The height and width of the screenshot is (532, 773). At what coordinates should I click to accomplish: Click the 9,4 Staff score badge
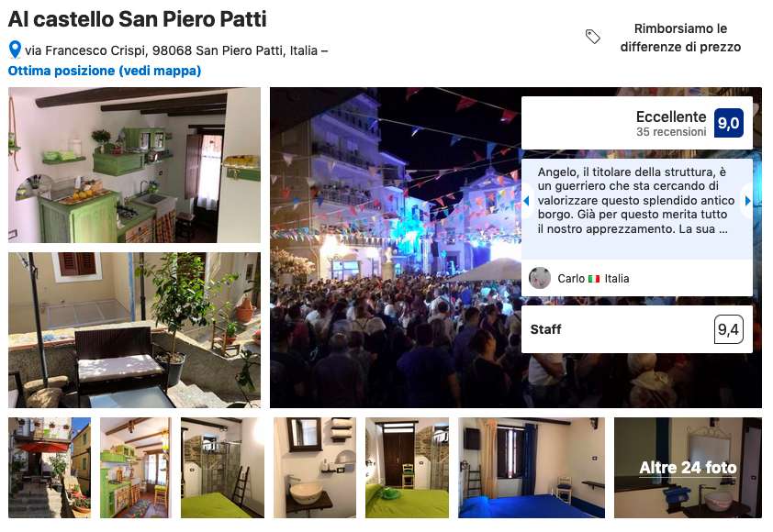point(729,329)
